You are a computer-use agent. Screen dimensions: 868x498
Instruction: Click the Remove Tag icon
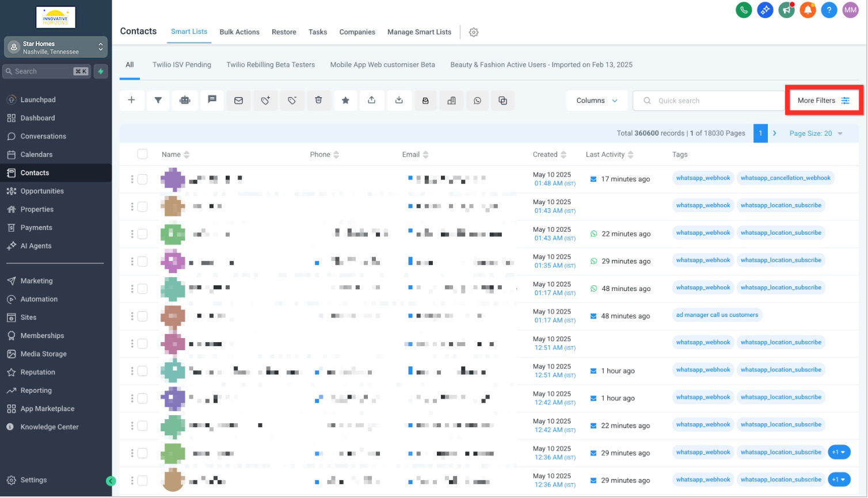[292, 100]
